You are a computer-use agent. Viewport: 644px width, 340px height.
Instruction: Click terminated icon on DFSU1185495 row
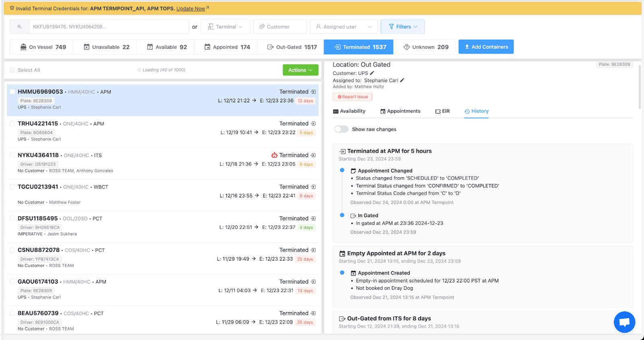[313, 218]
